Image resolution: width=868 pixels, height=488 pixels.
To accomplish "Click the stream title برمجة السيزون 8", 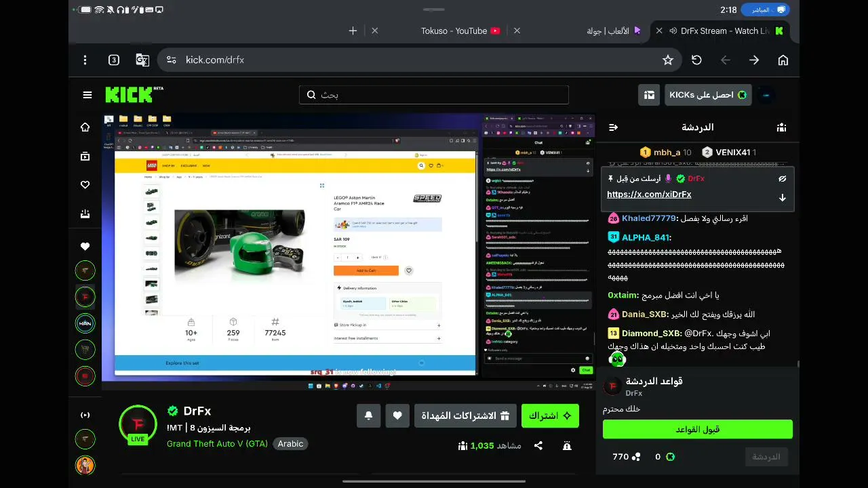I will pyautogui.click(x=209, y=428).
